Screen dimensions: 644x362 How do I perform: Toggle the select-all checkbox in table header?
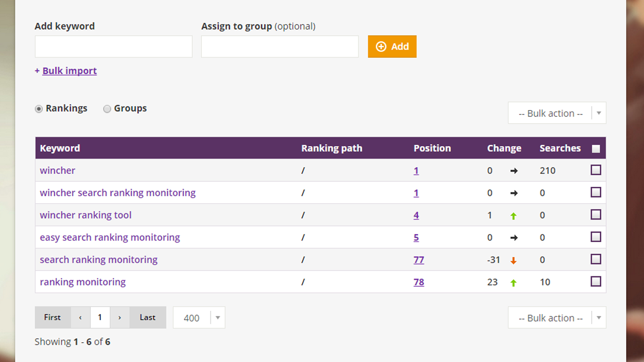pyautogui.click(x=596, y=149)
